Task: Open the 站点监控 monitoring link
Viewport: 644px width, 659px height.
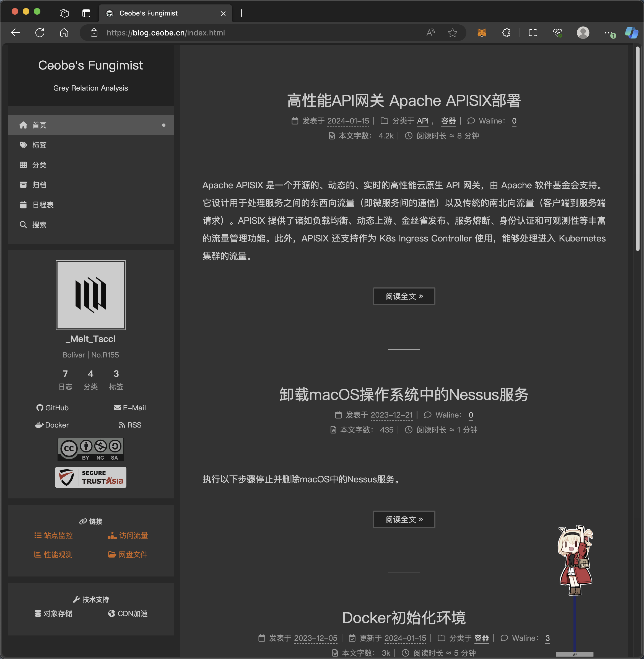Action: tap(53, 536)
